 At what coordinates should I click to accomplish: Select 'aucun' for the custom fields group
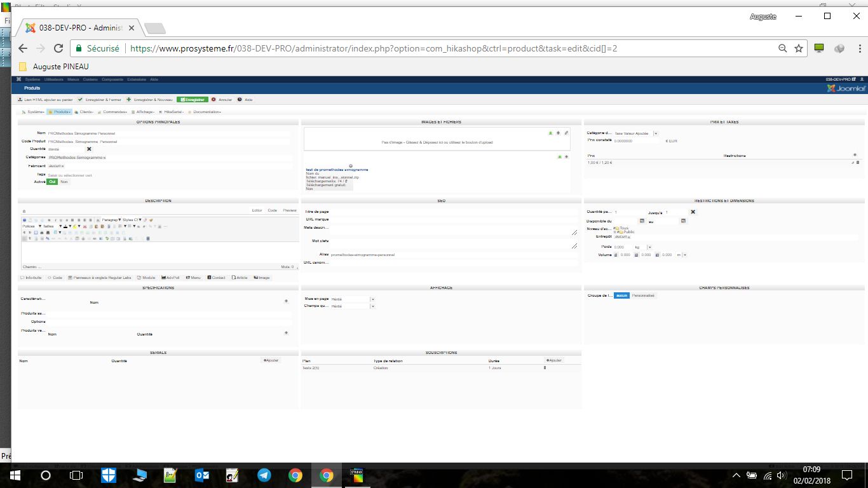click(x=621, y=295)
